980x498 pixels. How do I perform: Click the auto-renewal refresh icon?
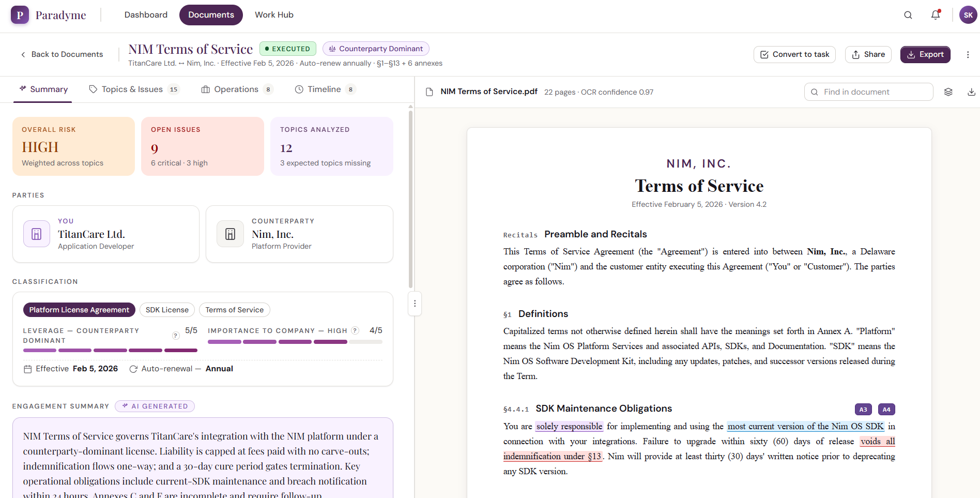[x=133, y=369]
